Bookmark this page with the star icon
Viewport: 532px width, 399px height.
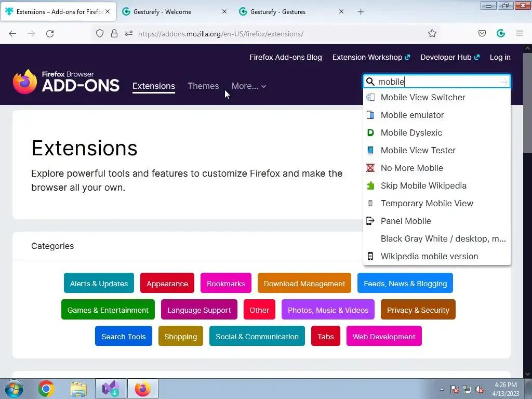(432, 34)
